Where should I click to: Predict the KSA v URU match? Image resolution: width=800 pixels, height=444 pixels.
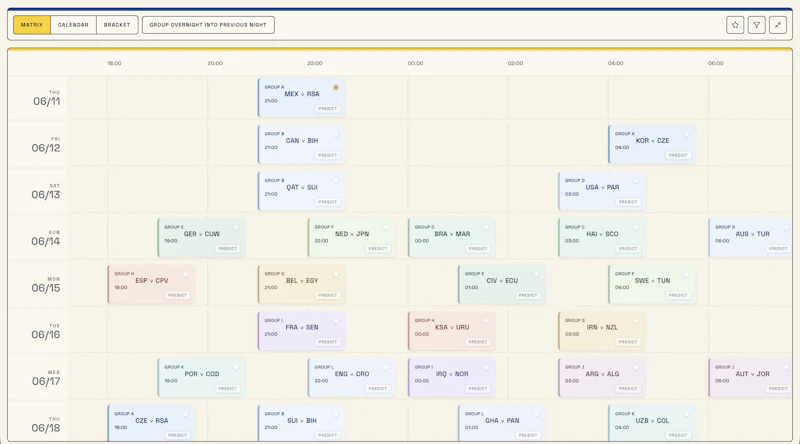click(478, 342)
